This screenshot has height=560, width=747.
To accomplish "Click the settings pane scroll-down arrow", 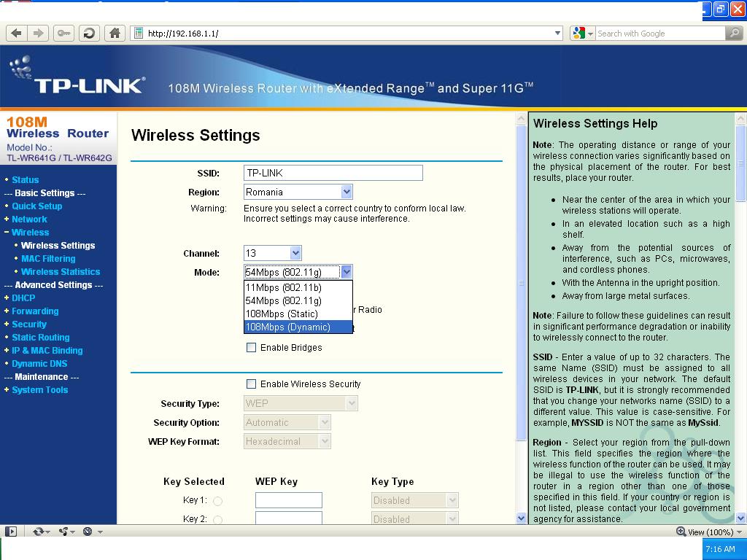I will (521, 518).
